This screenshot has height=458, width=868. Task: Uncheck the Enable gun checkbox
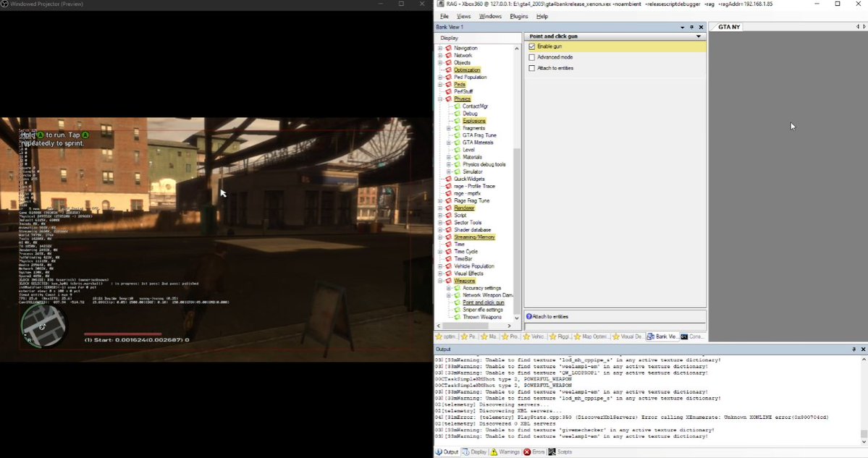pyautogui.click(x=532, y=46)
